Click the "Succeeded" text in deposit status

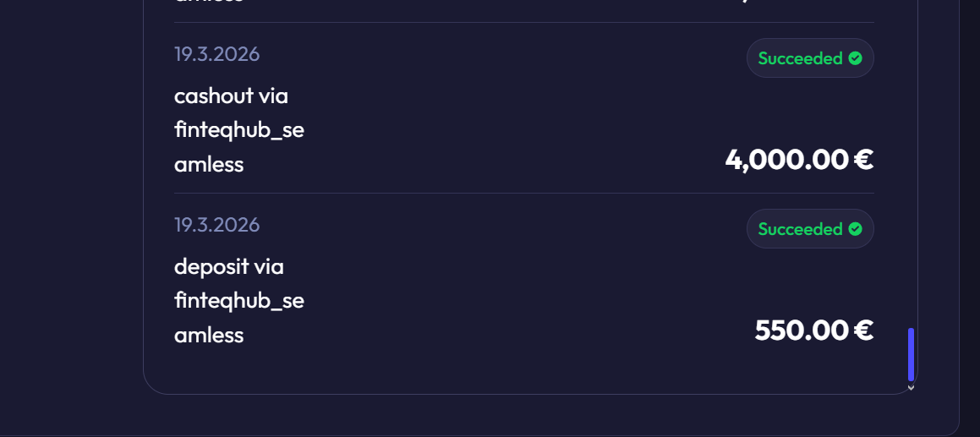pyautogui.click(x=800, y=229)
